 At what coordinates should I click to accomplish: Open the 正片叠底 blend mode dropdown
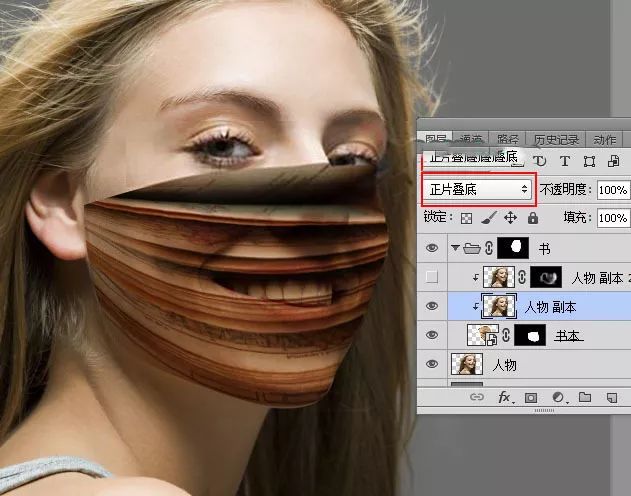pyautogui.click(x=478, y=189)
